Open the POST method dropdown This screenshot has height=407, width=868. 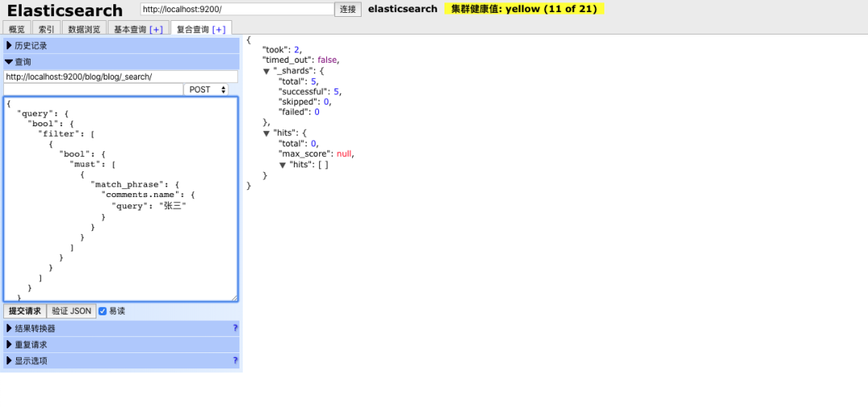(206, 90)
